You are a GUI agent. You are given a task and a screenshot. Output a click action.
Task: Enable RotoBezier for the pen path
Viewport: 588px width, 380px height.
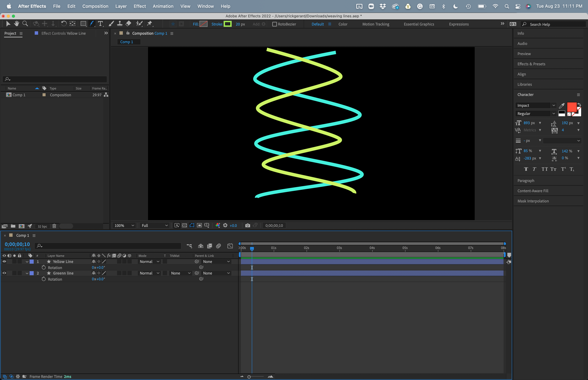[x=275, y=24]
